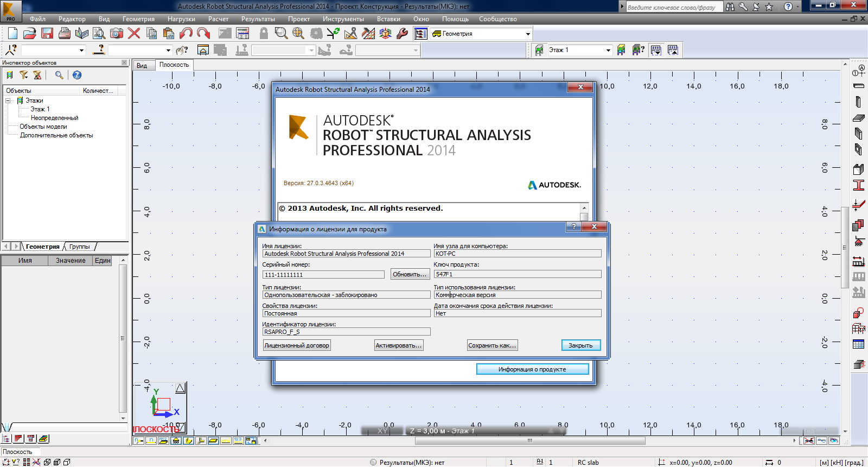The image size is (868, 467).
Task: Click the Open project folder icon
Action: click(x=30, y=33)
